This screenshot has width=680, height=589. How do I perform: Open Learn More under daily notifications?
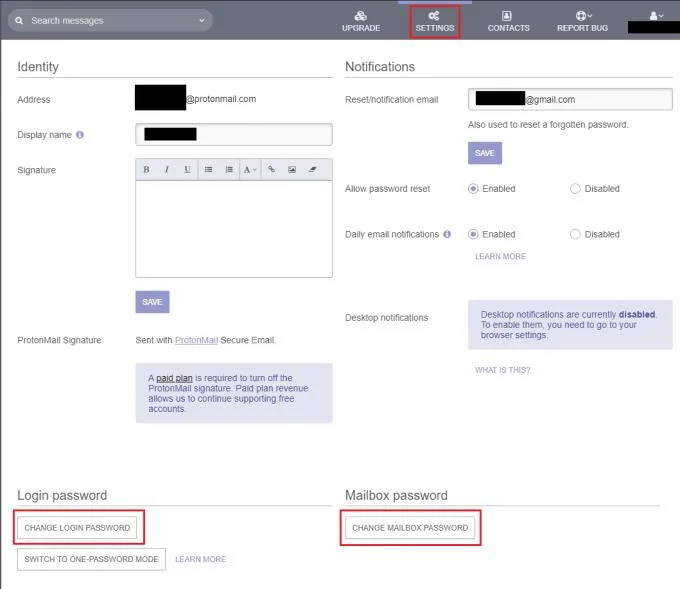500,256
